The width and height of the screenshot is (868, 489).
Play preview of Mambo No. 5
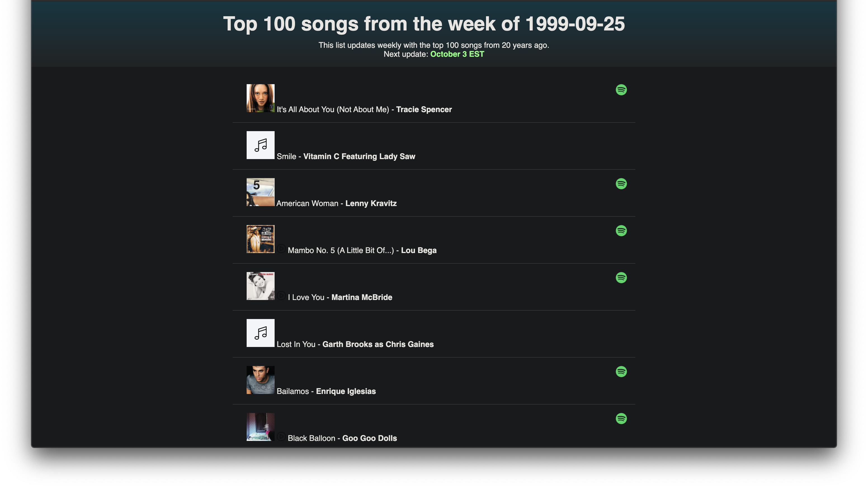coord(281,249)
